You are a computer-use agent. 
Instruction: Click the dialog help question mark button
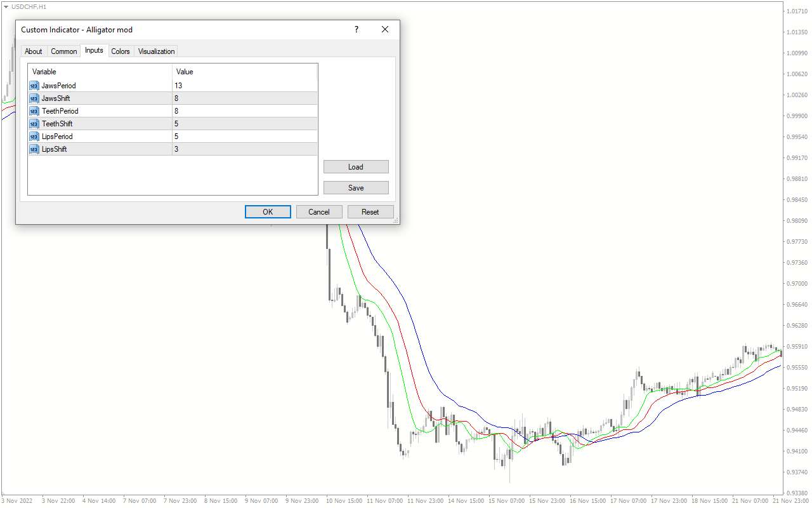pos(357,29)
